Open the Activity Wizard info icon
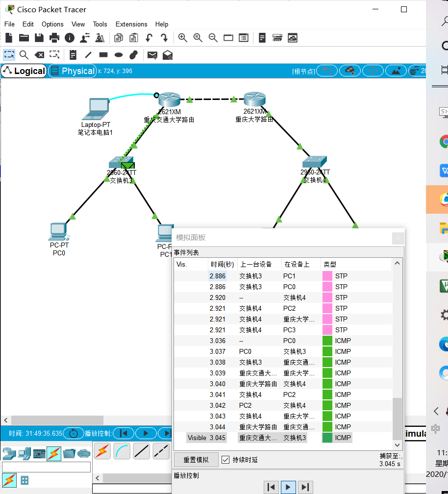Screen dimensions: 448x494 pyautogui.click(x=70, y=38)
